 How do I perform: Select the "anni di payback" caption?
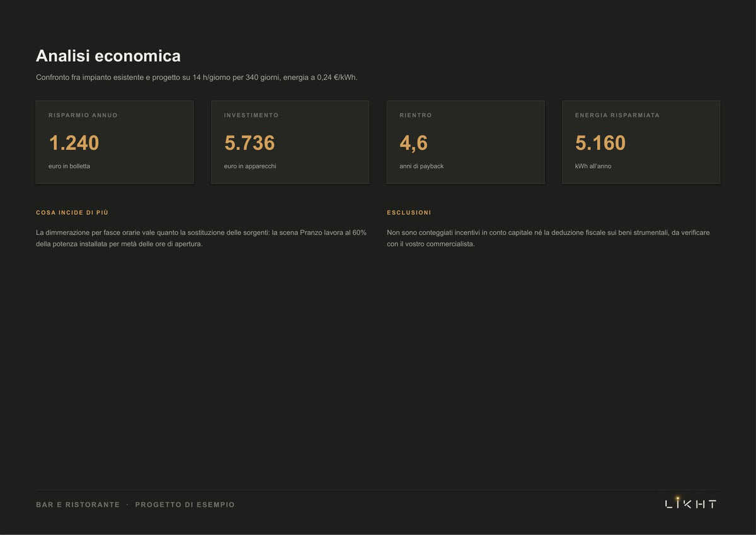421,166
